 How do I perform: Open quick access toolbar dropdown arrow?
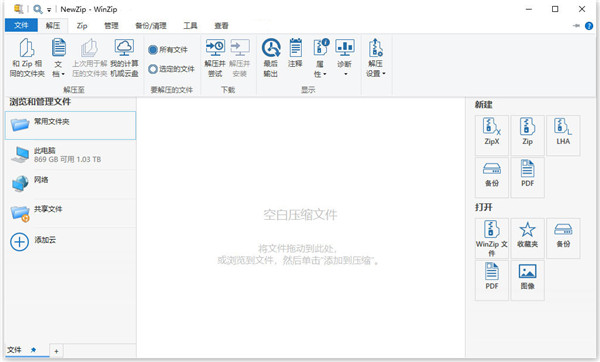click(49, 10)
